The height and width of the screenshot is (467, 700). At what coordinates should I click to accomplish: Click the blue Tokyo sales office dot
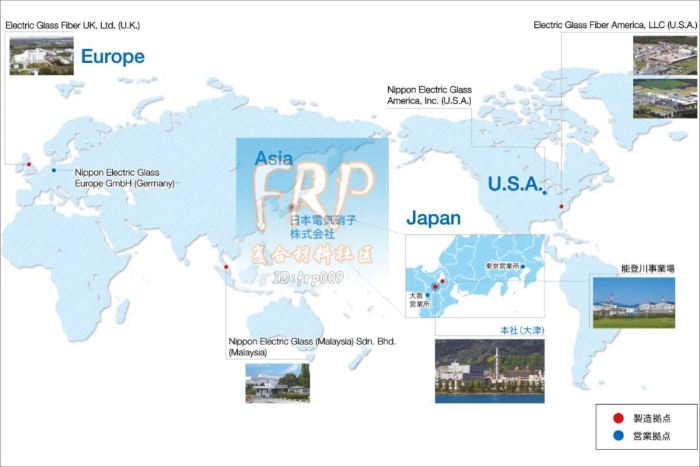point(523,267)
